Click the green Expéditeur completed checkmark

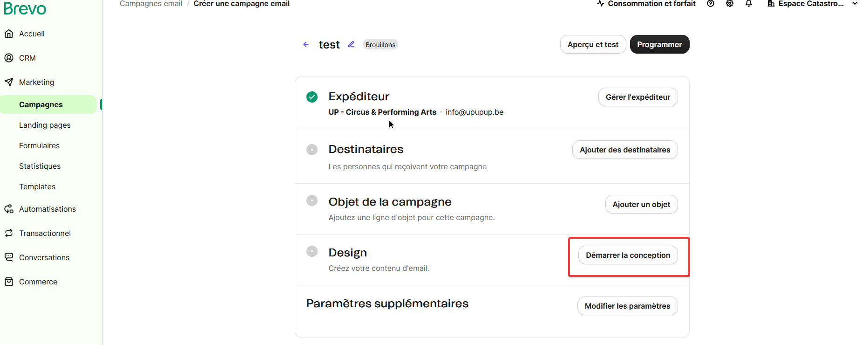pos(312,97)
